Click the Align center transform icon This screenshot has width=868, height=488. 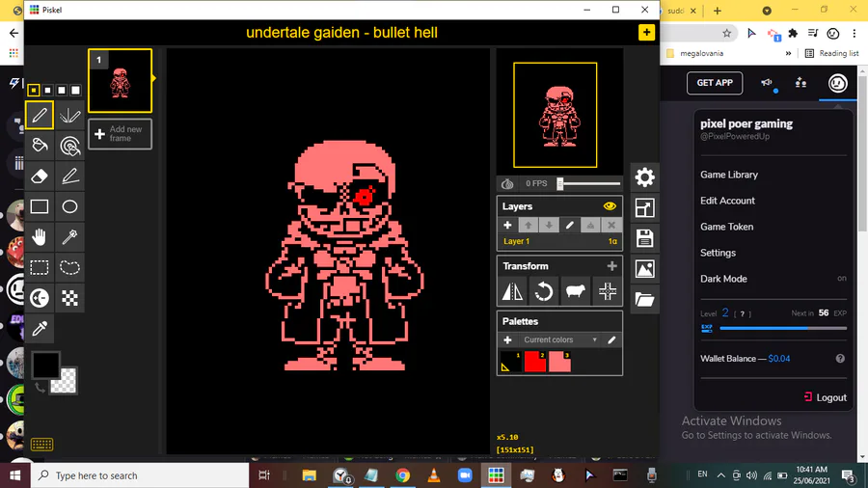pyautogui.click(x=608, y=291)
